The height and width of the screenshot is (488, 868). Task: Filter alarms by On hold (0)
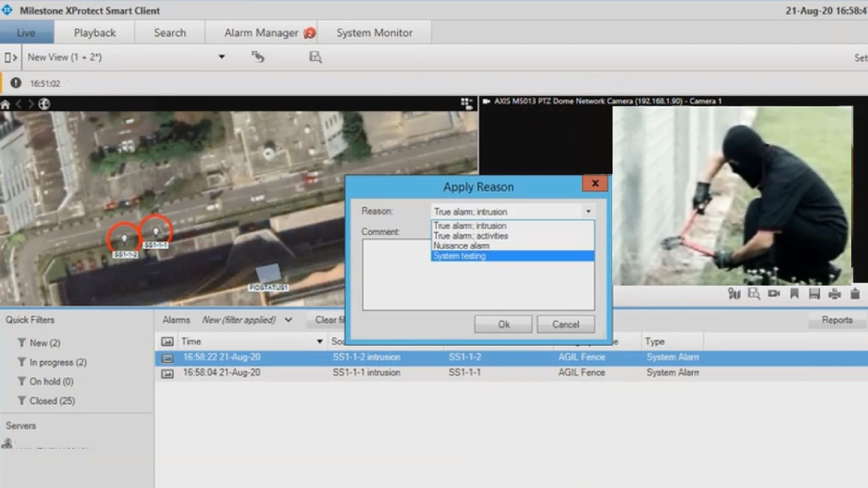pyautogui.click(x=45, y=381)
